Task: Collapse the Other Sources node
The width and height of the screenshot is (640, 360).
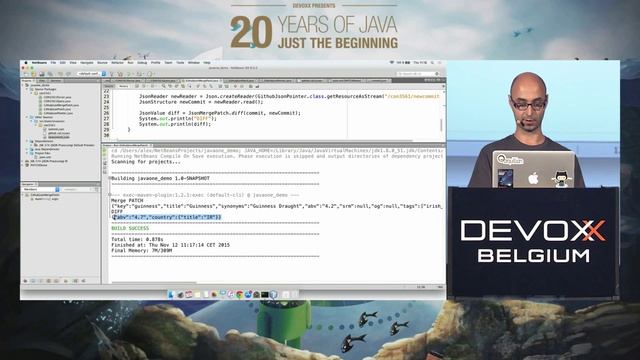Action: coord(27,117)
